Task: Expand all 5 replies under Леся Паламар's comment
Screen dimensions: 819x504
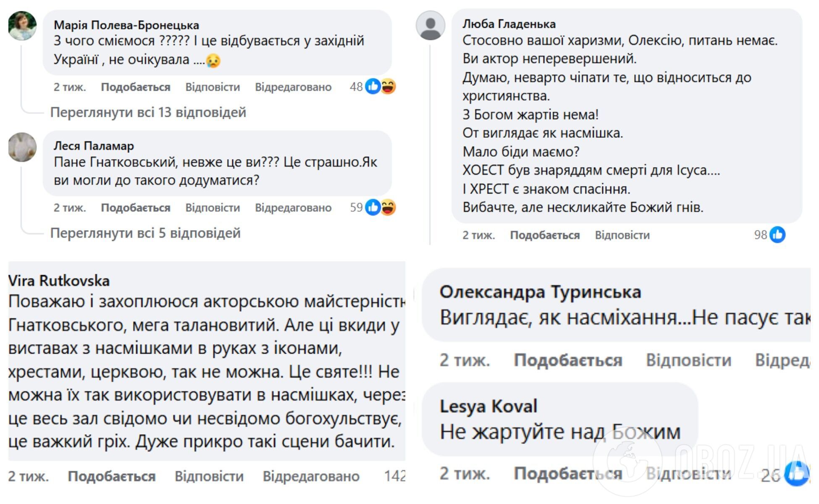Action: click(145, 232)
